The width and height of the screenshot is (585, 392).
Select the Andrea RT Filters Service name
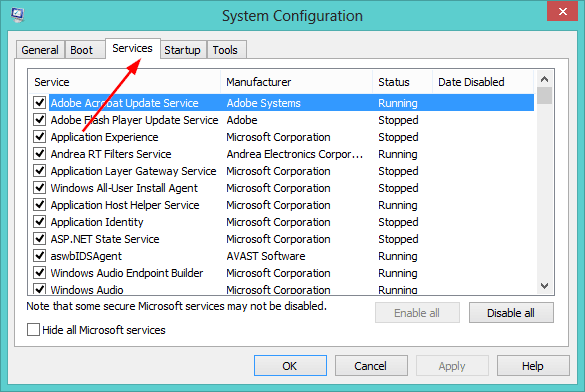(111, 154)
